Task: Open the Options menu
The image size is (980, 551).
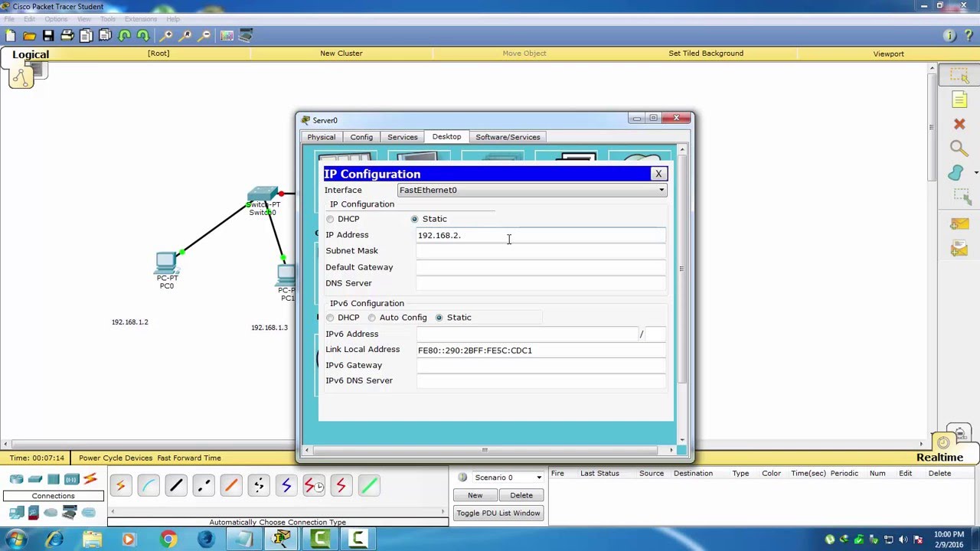Action: [56, 18]
